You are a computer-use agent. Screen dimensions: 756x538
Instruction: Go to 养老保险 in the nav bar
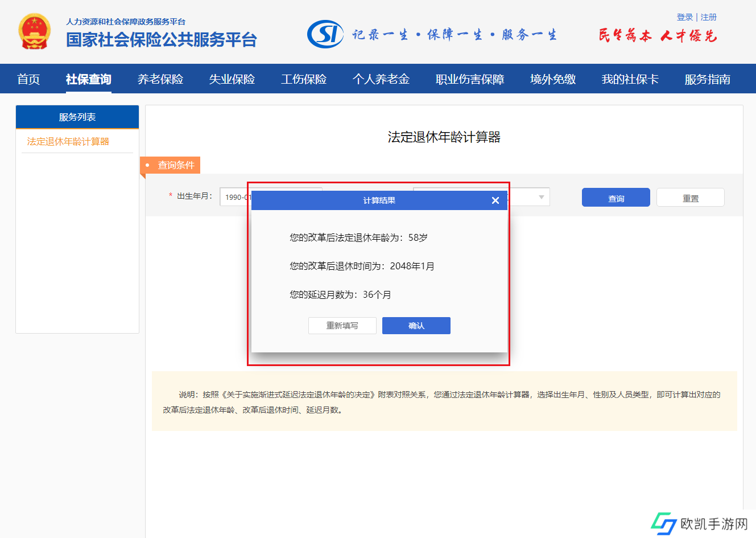(160, 79)
